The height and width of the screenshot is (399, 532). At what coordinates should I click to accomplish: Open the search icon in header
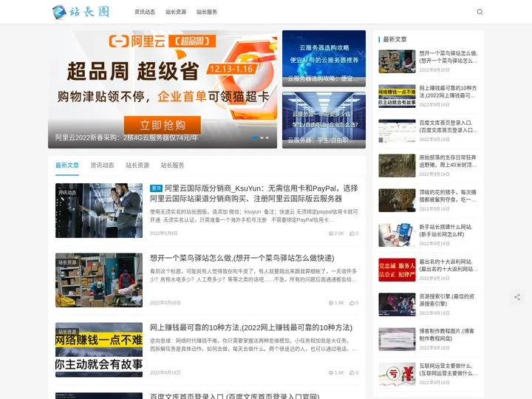point(480,12)
